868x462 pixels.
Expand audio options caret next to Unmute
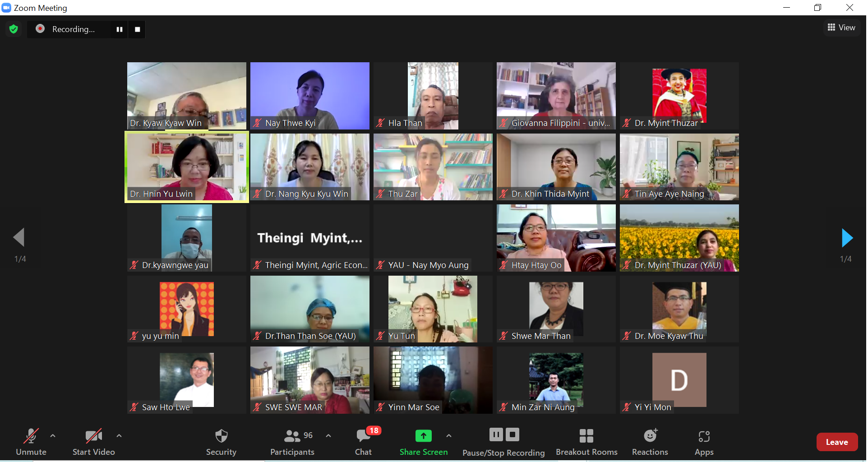[53, 436]
